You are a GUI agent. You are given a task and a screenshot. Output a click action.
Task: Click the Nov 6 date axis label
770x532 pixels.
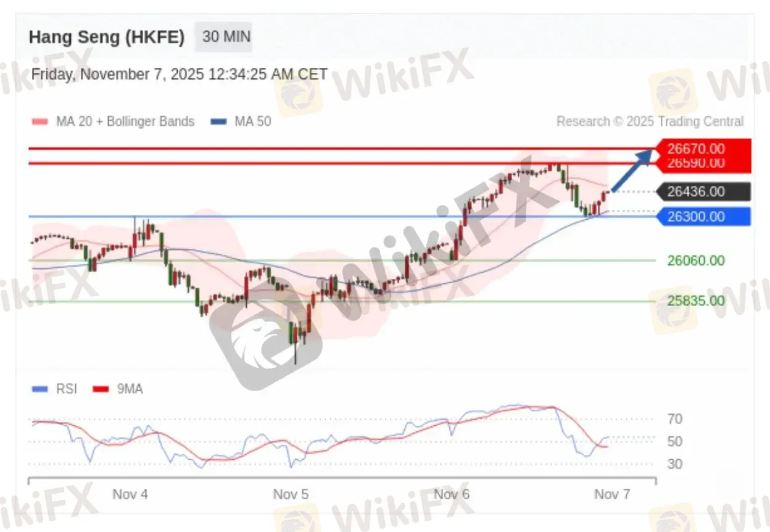pyautogui.click(x=452, y=494)
